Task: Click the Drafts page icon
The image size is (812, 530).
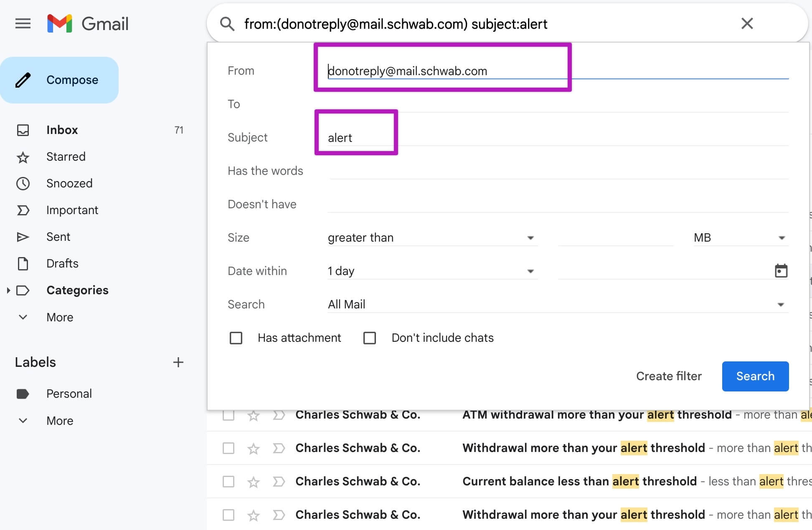Action: 23,263
